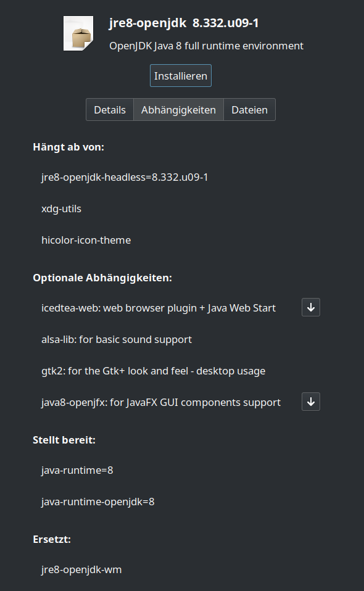Image resolution: width=364 pixels, height=591 pixels.
Task: Select the xdg-utils dependency
Action: point(61,209)
